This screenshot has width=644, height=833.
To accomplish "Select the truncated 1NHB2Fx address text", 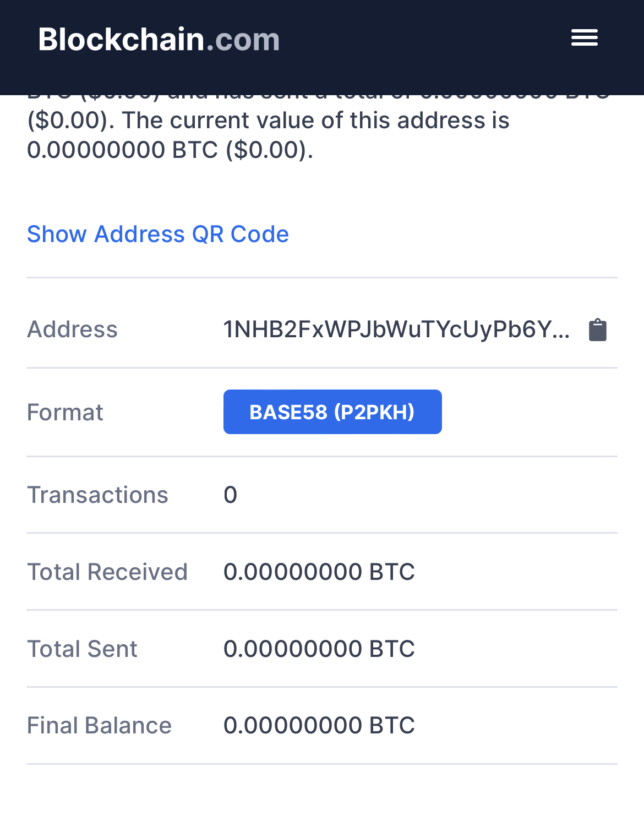I will pyautogui.click(x=396, y=330).
